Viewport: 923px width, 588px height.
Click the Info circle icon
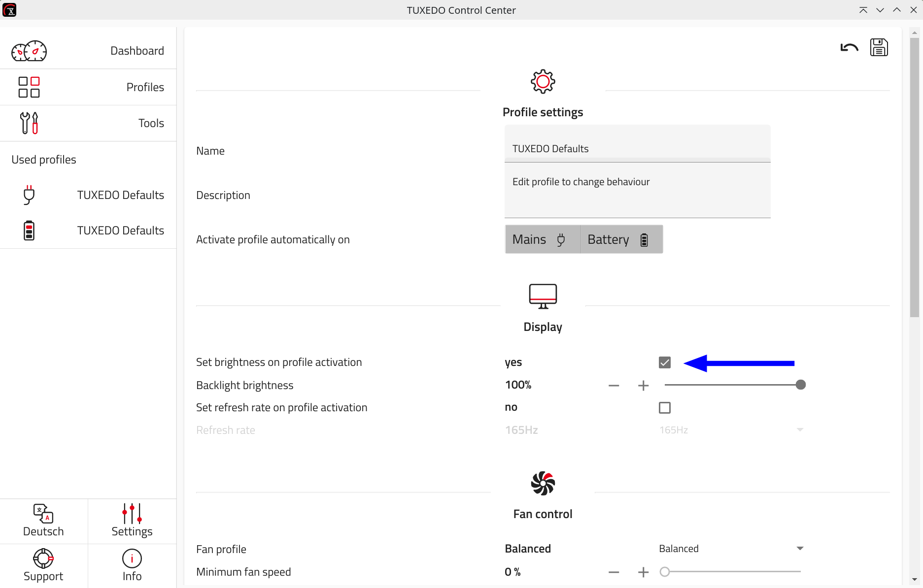[x=132, y=558]
